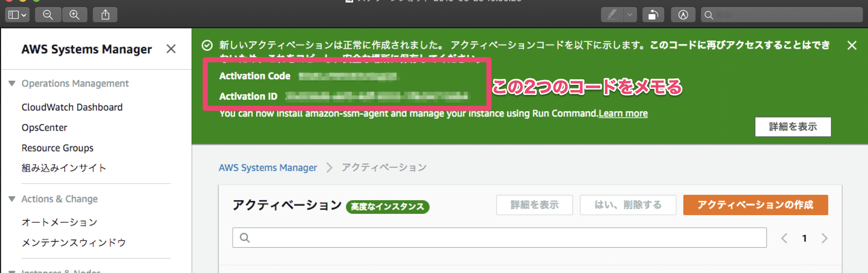
Task: Open OpsCenter
Action: (44, 128)
